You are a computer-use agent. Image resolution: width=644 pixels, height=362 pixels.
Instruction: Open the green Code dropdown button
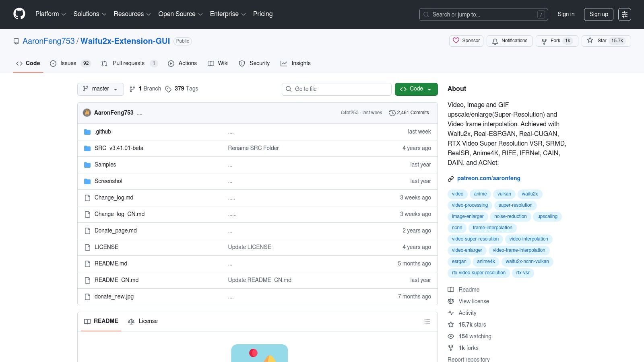416,89
